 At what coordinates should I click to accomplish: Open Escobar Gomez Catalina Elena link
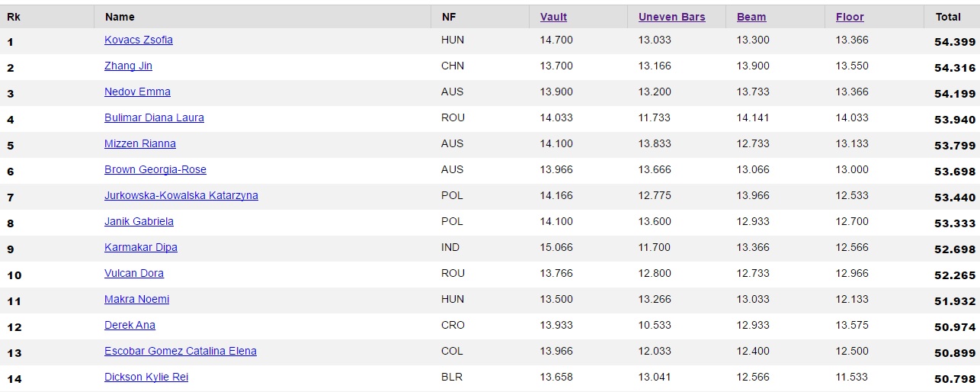(181, 351)
